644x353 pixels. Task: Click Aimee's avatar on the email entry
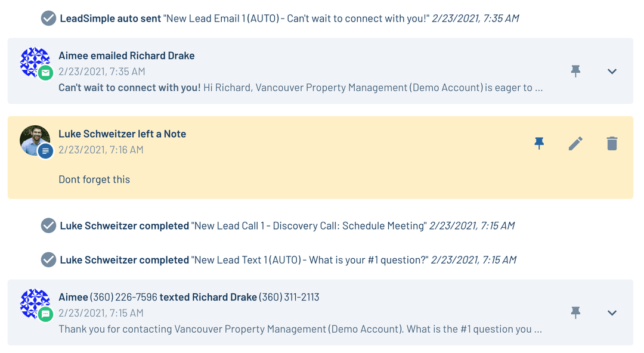tap(34, 61)
